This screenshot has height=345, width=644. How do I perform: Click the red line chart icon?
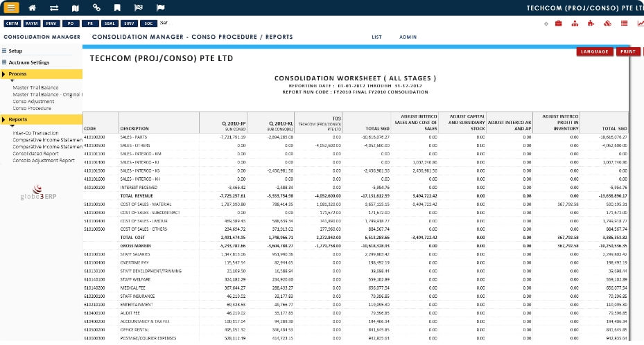coord(641,24)
